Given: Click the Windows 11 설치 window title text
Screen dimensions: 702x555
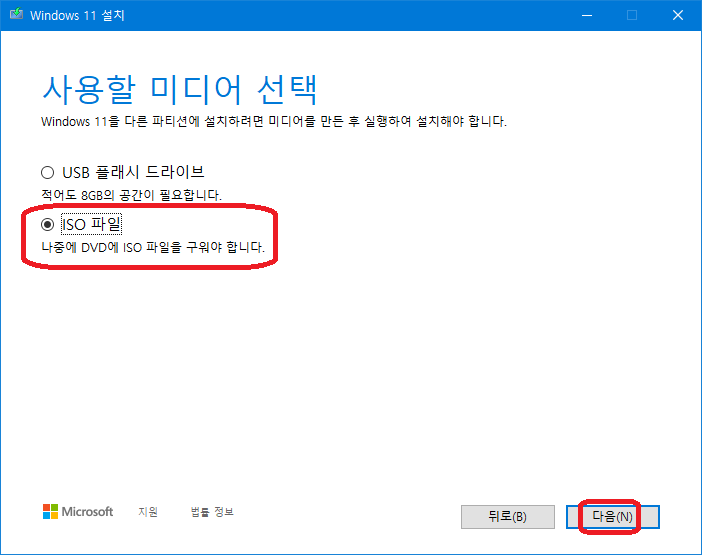Looking at the screenshot, I should tap(77, 15).
